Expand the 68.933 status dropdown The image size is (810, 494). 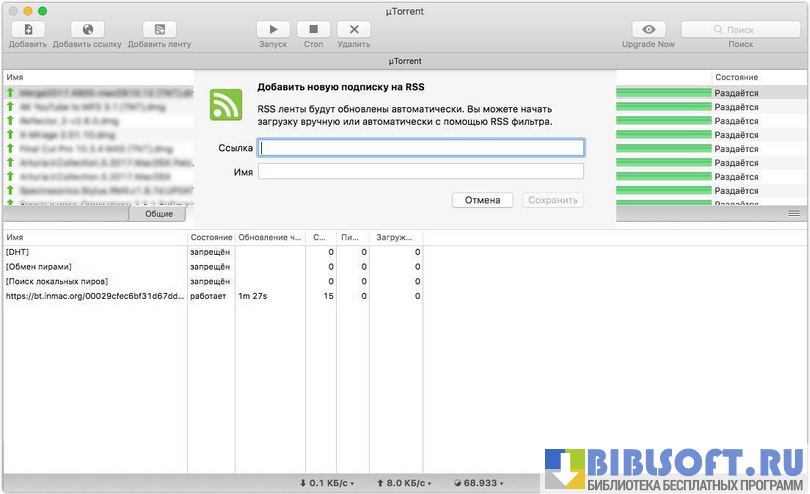coord(475,483)
